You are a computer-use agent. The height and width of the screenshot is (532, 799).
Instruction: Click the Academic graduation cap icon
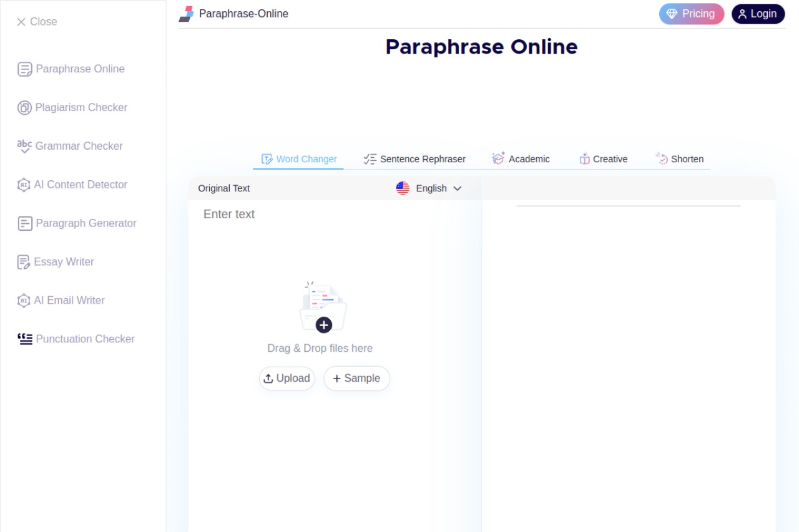point(498,158)
